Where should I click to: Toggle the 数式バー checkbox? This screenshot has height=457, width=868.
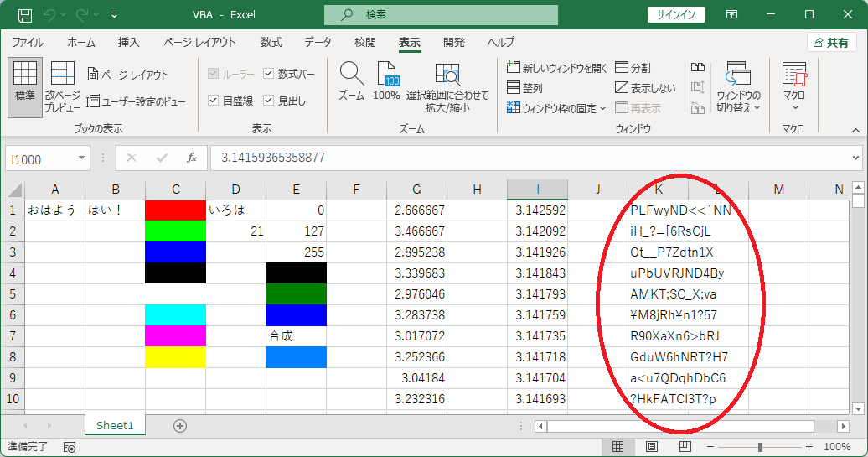[268, 73]
